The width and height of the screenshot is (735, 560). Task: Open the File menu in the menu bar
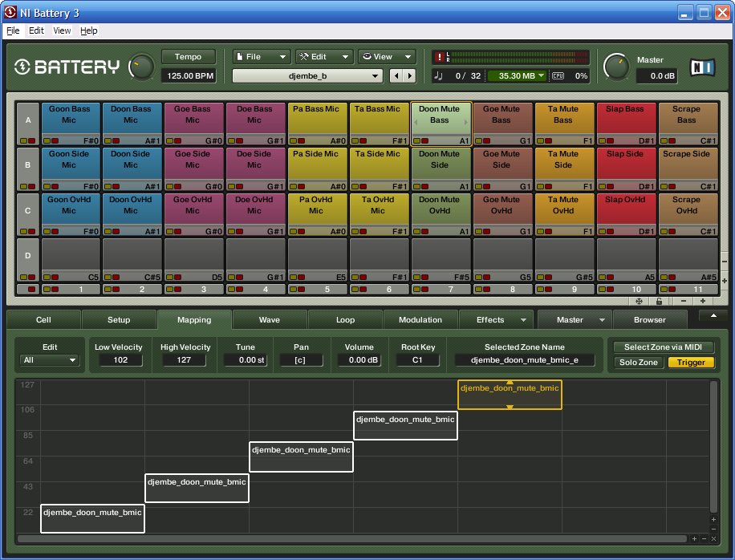pos(13,31)
